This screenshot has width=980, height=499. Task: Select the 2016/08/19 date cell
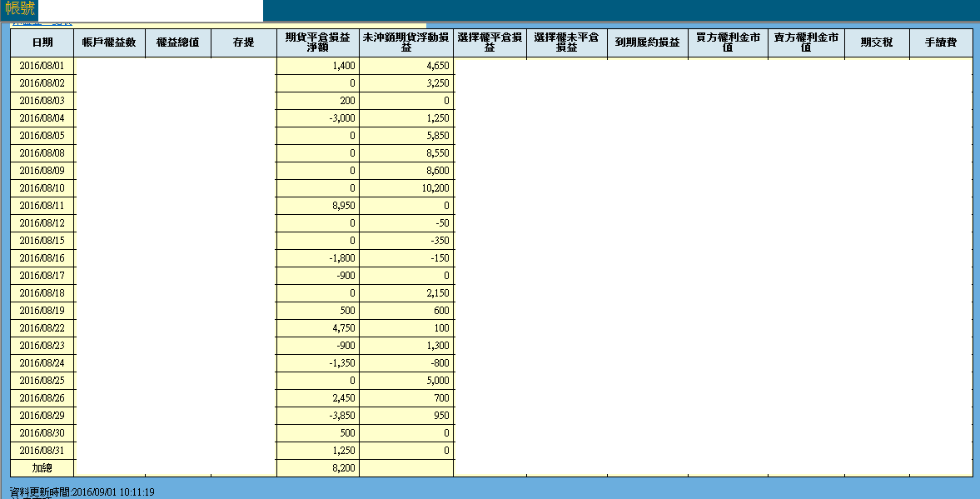coord(42,311)
